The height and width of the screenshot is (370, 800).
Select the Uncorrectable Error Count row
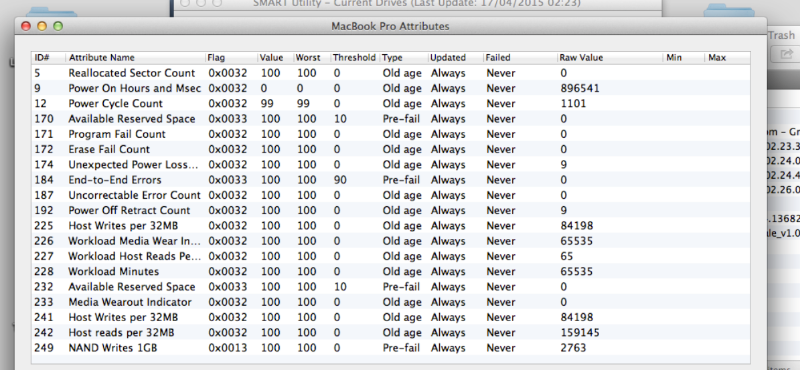(391, 195)
